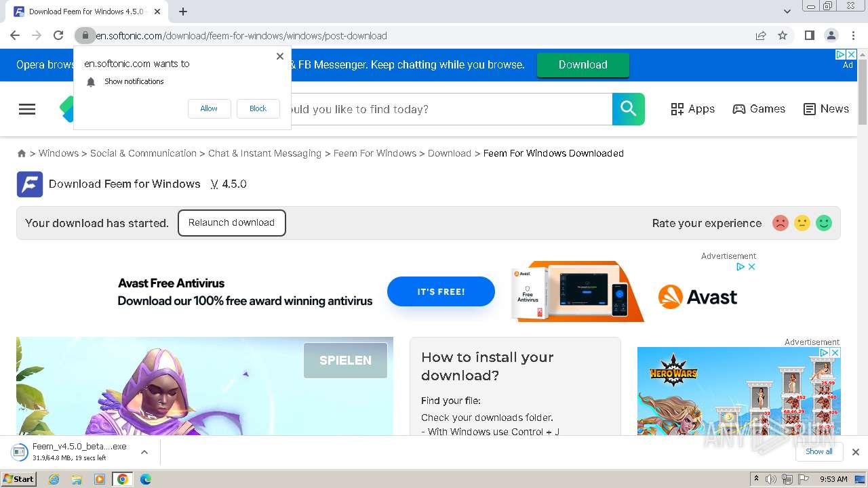This screenshot has width=868, height=488.
Task: Open the Chrome profile avatar
Action: click(831, 35)
